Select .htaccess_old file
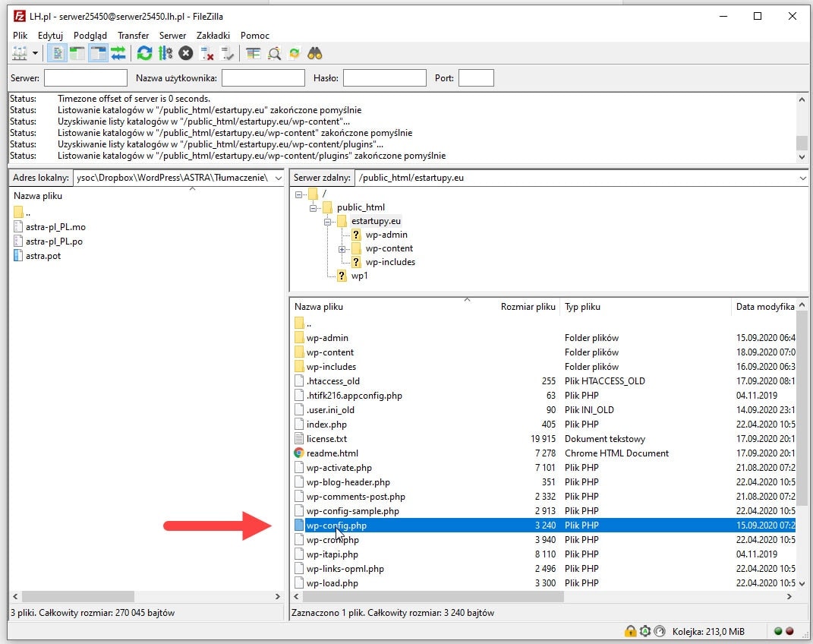This screenshot has height=644, width=813. click(333, 381)
